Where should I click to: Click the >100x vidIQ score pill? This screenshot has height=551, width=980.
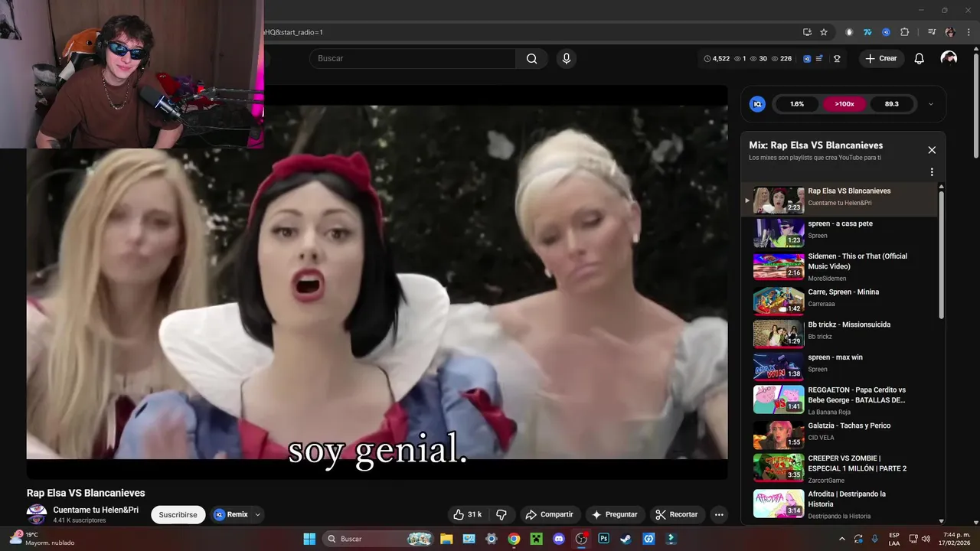844,104
